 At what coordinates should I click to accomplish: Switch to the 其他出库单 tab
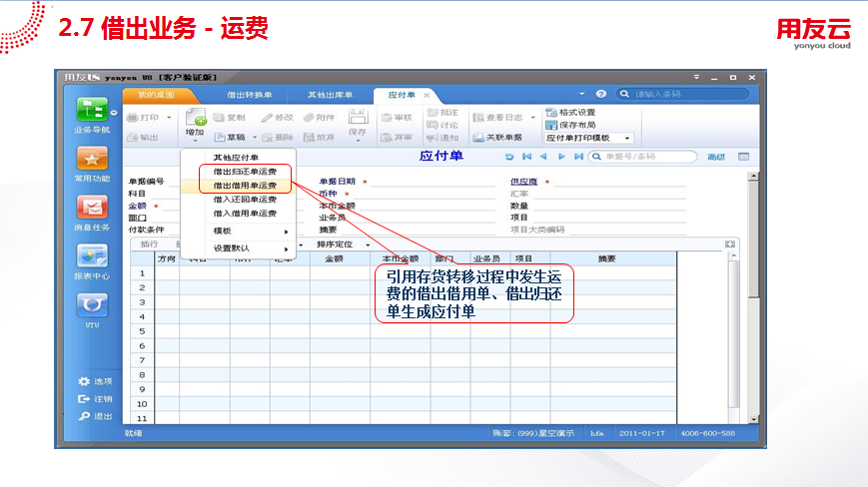coord(330,95)
